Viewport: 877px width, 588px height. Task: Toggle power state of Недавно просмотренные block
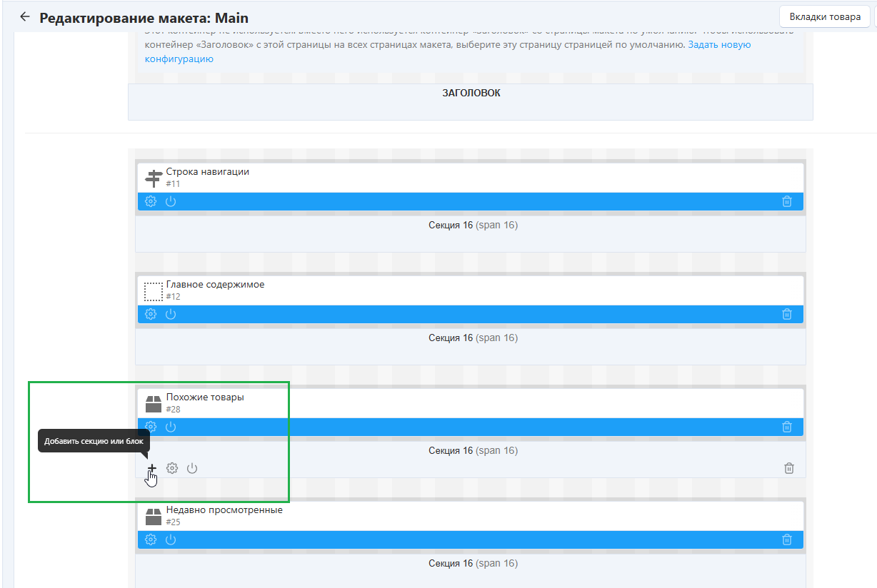click(171, 539)
